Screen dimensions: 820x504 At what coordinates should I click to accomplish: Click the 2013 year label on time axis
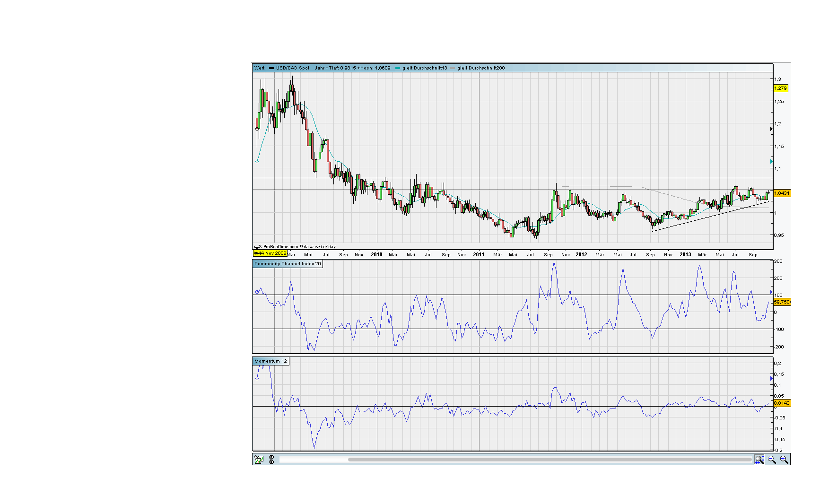tap(685, 254)
